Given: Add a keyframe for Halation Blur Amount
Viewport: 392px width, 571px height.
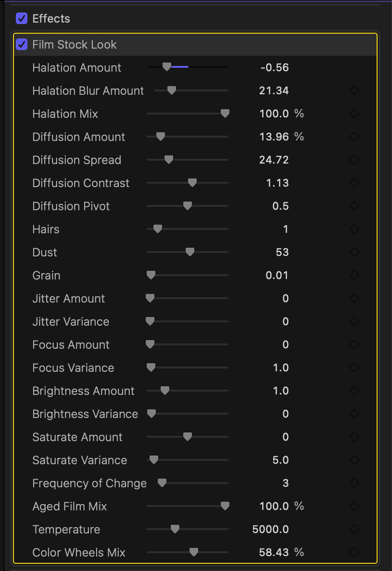Looking at the screenshot, I should point(354,90).
